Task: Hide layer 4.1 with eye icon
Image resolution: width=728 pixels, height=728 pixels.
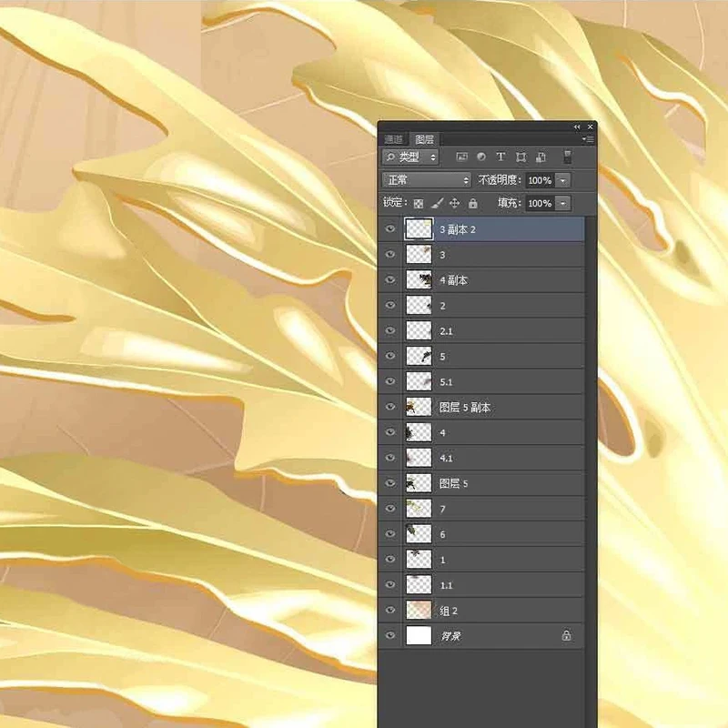Action: [390, 458]
